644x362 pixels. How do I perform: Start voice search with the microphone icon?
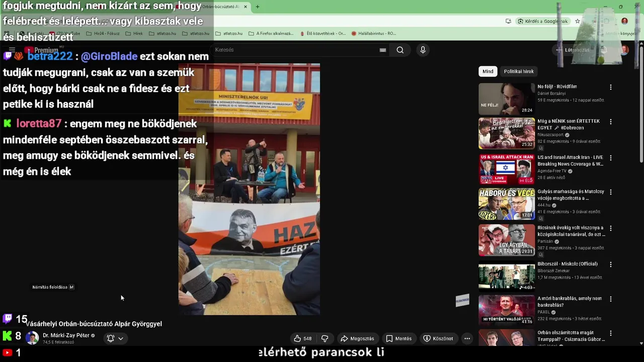click(423, 50)
